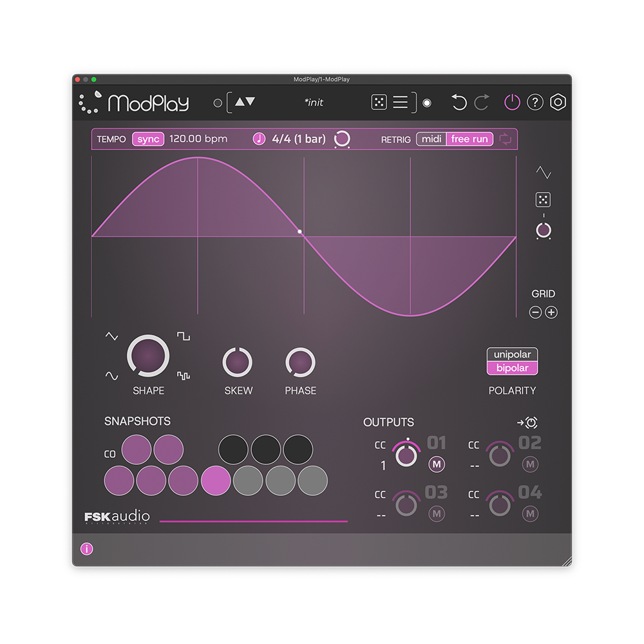Click the randomize dice icon in header
The width and height of the screenshot is (644, 644).
[379, 102]
